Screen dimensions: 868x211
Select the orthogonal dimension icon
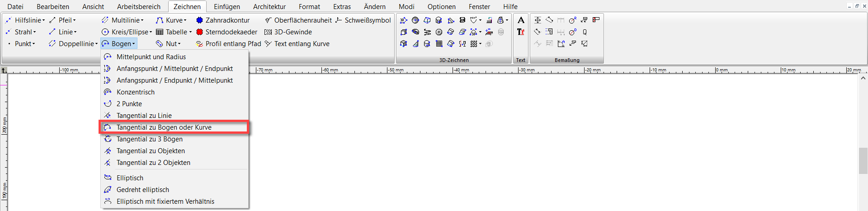click(538, 20)
